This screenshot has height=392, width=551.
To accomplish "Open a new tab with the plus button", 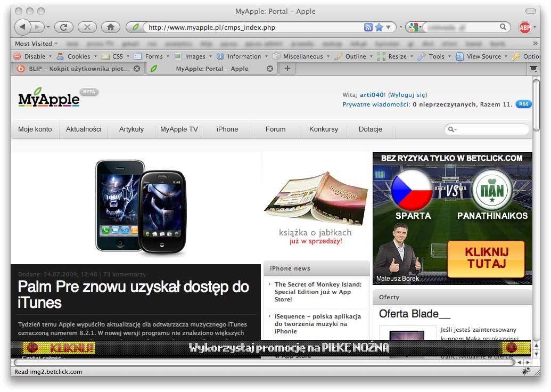I will [x=287, y=68].
